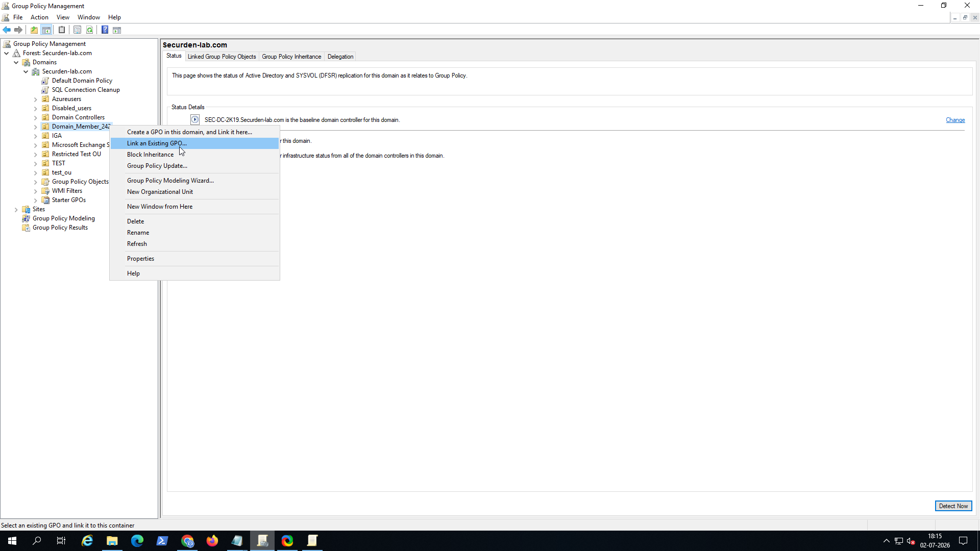Show hidden tray icons chevron
The width and height of the screenshot is (980, 551).
(x=887, y=541)
